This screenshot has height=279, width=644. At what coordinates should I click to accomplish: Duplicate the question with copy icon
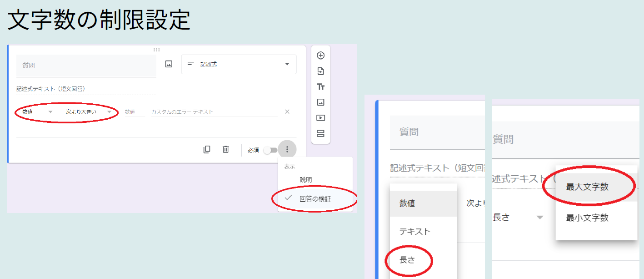(207, 149)
